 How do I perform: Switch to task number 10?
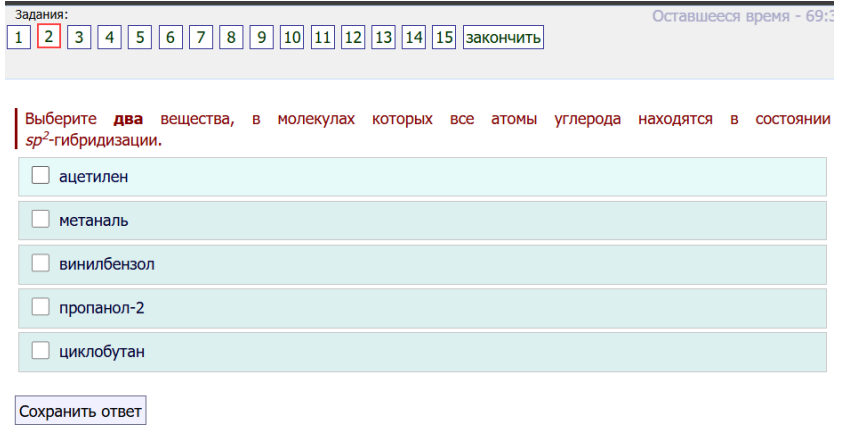point(292,38)
